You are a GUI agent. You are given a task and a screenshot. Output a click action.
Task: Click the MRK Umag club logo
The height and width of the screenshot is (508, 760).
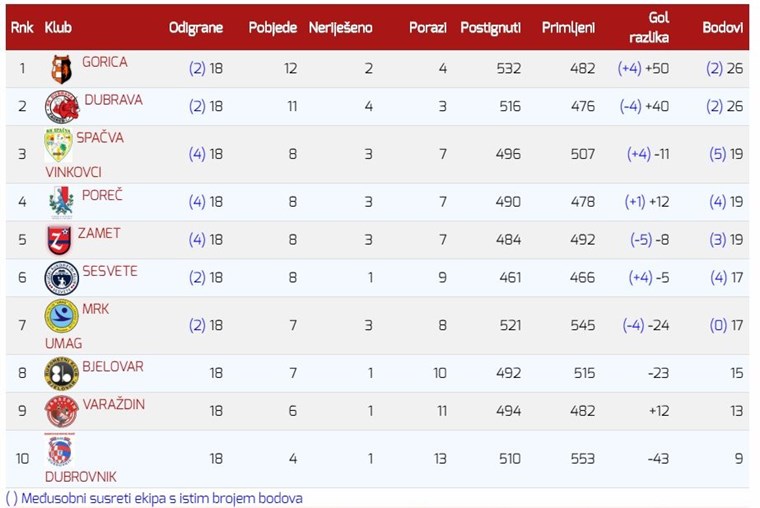click(61, 316)
